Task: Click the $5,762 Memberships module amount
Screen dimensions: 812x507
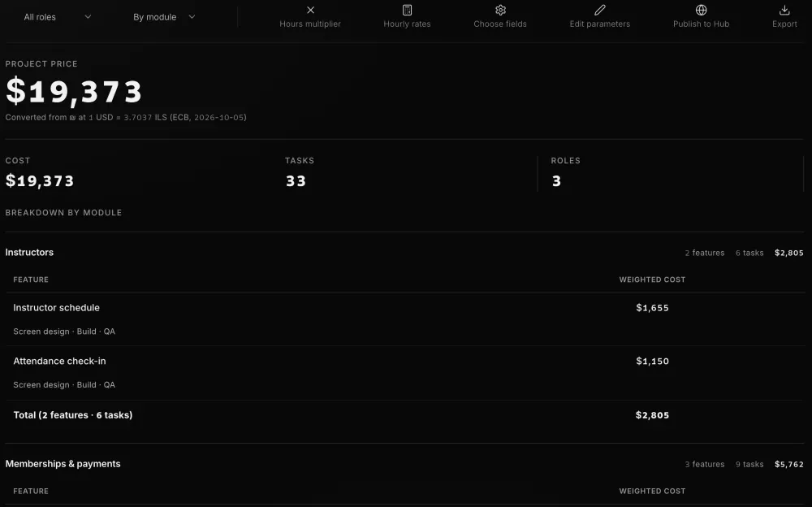Action: click(789, 465)
